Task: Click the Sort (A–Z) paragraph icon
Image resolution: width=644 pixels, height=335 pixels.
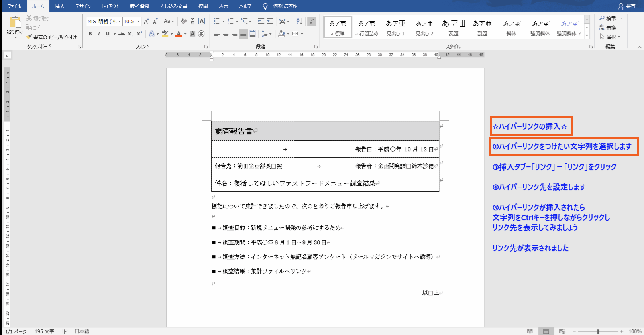Action: click(x=299, y=21)
